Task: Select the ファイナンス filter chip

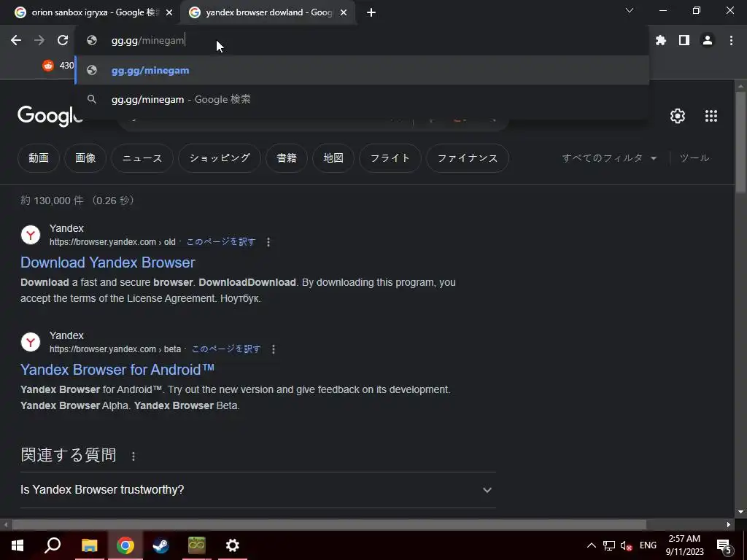Action: coord(468,158)
